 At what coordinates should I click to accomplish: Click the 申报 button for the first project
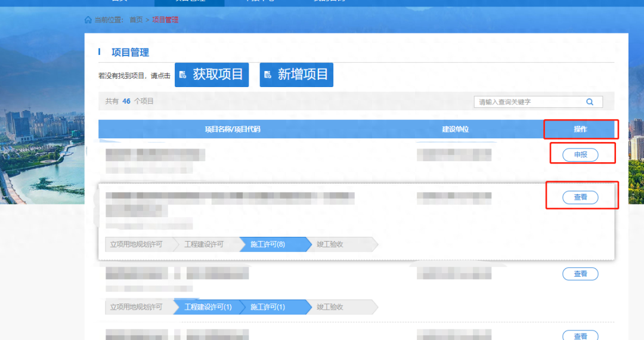580,154
